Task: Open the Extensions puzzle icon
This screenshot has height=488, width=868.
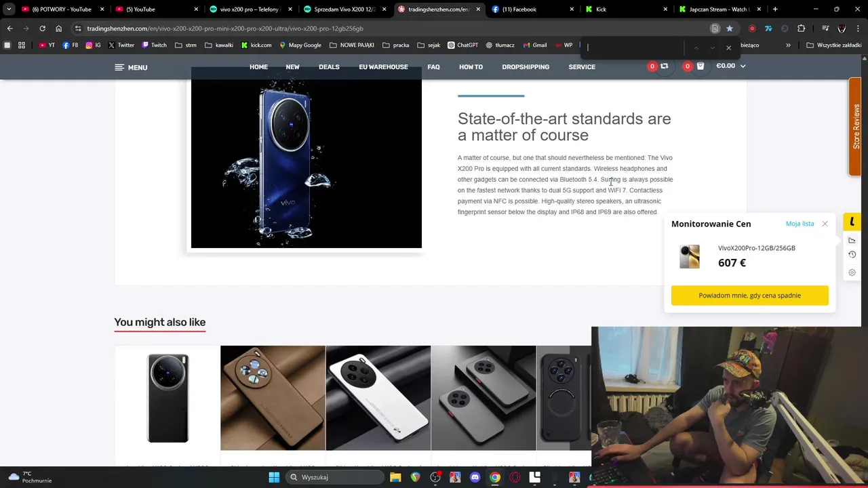Action: tap(802, 28)
